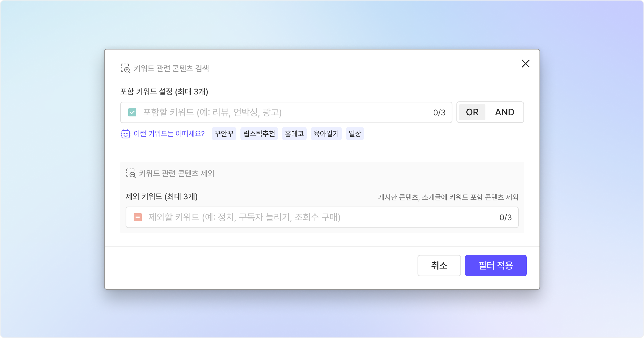The width and height of the screenshot is (644, 338).
Task: Apply filter with 필터 적용 button
Action: coord(496,266)
